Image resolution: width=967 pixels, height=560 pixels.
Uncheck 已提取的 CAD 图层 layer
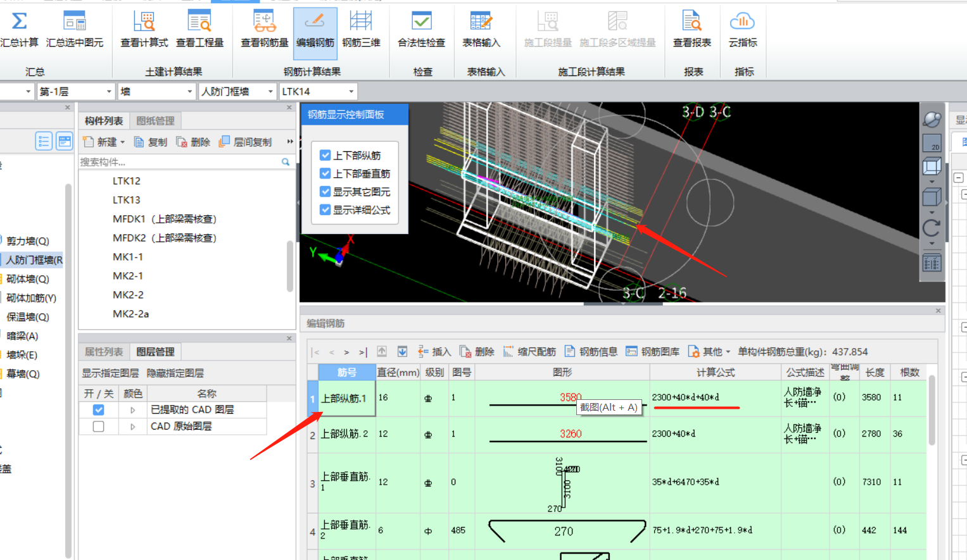point(98,410)
